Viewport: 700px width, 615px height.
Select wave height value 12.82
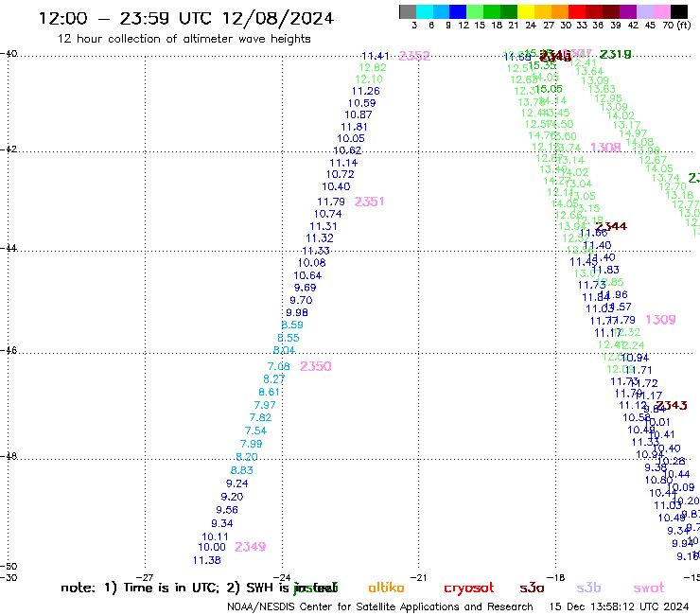(x=373, y=67)
